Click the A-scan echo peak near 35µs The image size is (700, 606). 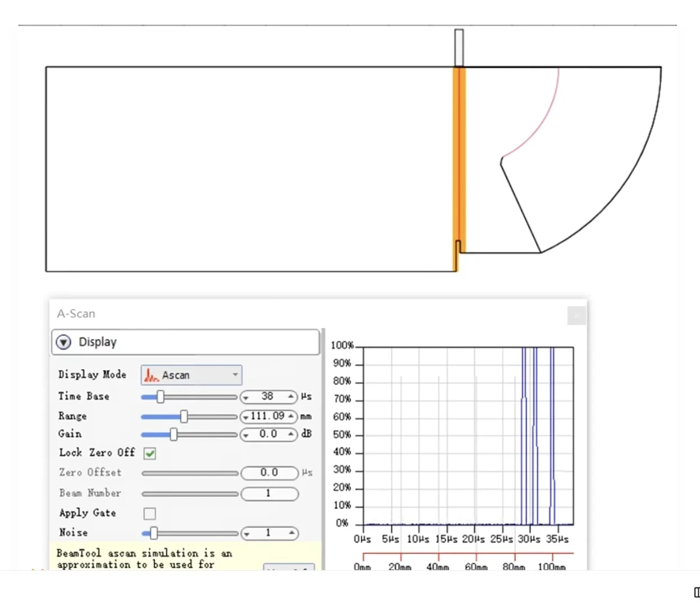(x=552, y=435)
